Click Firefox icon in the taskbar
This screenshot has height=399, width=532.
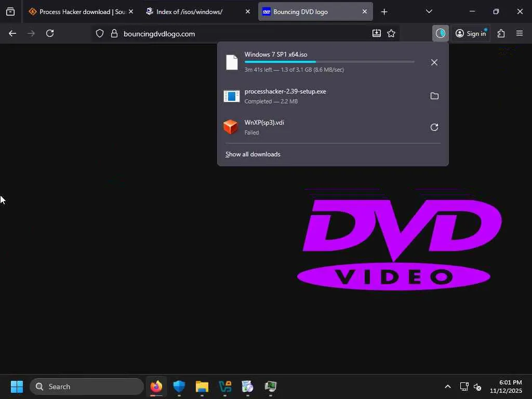coord(156,387)
